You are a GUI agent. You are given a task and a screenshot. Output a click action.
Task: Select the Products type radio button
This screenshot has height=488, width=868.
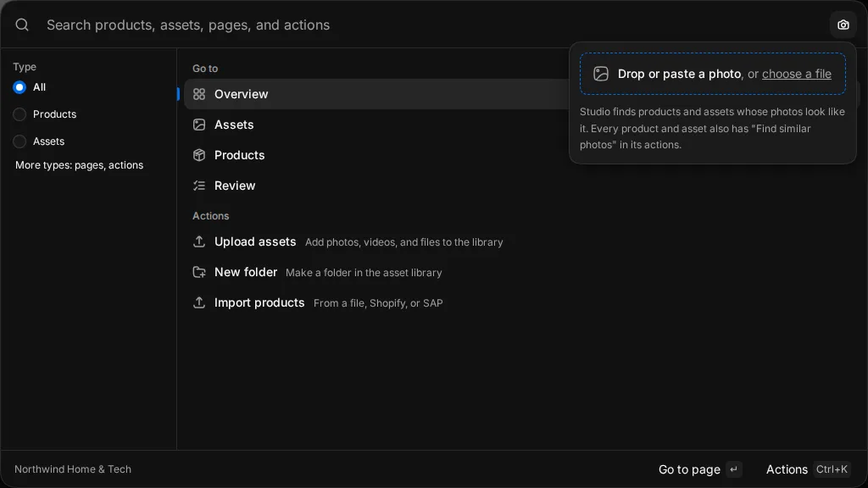[x=19, y=114]
